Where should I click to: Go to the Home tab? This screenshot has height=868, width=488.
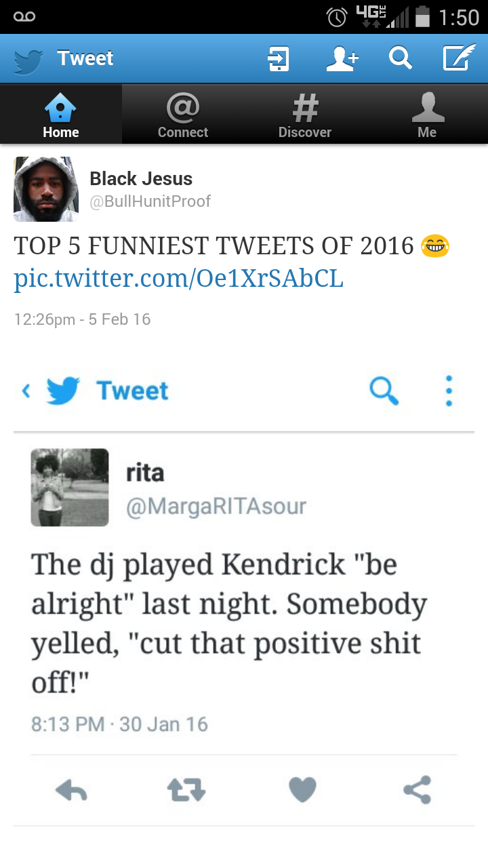tap(61, 115)
